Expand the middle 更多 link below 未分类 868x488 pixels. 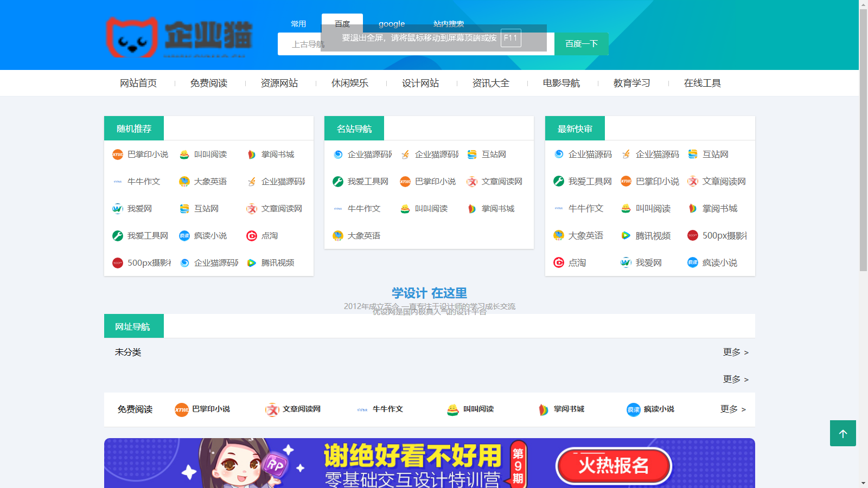[735, 380]
